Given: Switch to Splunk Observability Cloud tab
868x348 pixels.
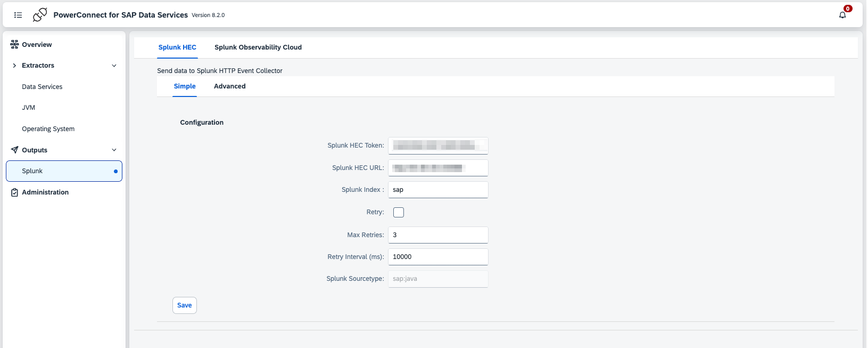Looking at the screenshot, I should coord(258,47).
